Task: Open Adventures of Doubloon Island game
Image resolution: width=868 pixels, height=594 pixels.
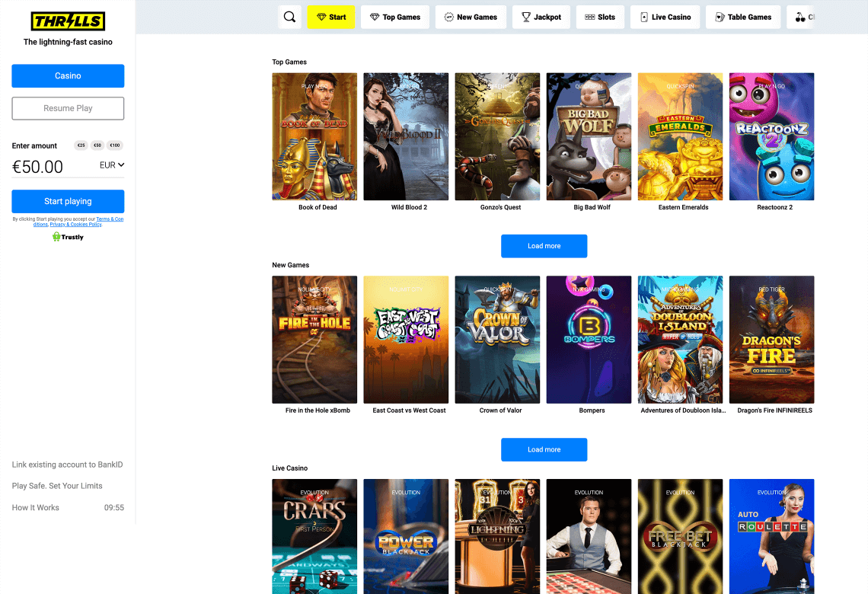Action: (681, 340)
